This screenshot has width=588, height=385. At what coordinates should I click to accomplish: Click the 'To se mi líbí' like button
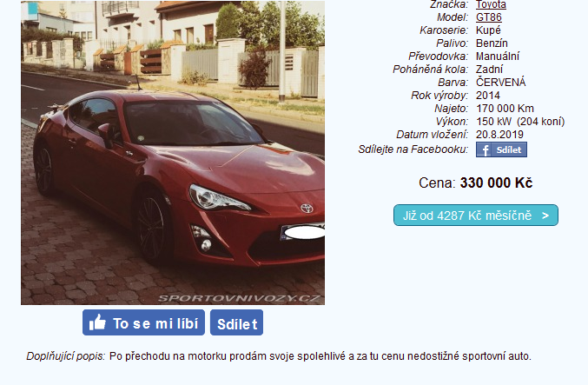pyautogui.click(x=143, y=322)
